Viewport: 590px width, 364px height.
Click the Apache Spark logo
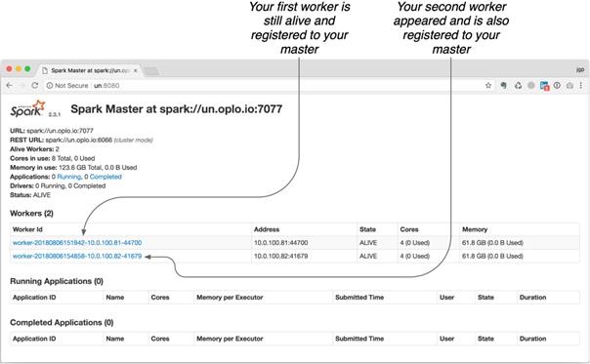[28, 108]
